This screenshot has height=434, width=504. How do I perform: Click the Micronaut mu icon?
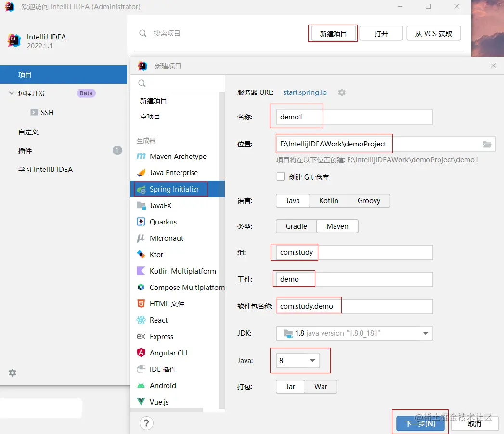tap(141, 238)
